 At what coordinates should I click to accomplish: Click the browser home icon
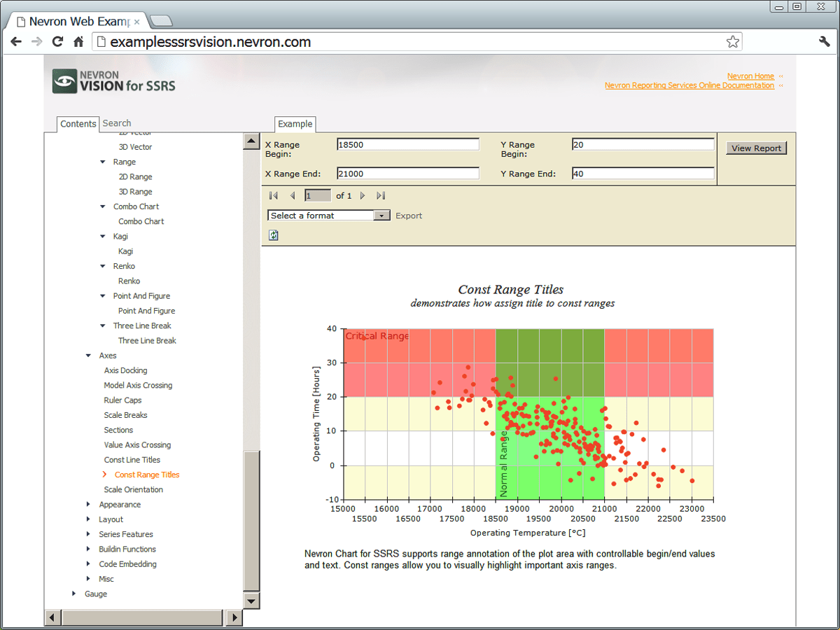click(x=78, y=41)
